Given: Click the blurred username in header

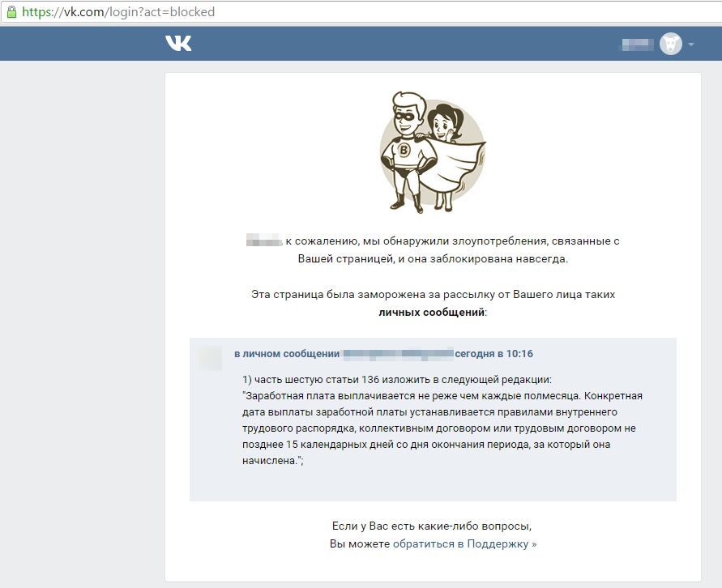Looking at the screenshot, I should click(x=638, y=45).
